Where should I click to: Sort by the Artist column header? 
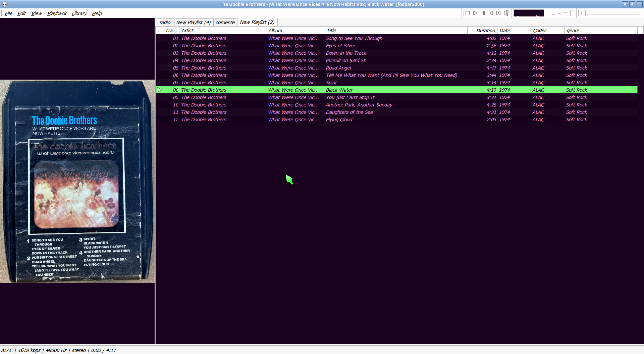(x=223, y=31)
